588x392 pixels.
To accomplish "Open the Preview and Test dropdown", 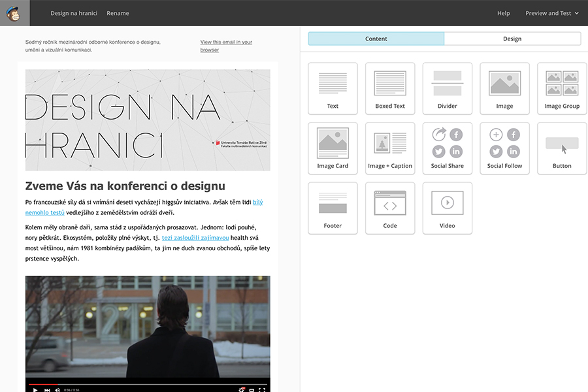I will coord(551,13).
